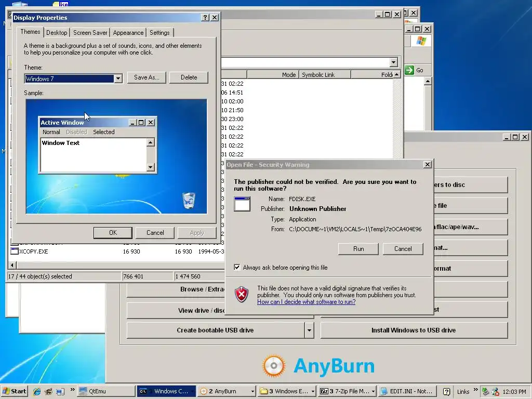Click the 12:03 PM clock in the tray
This screenshot has height=399, width=532.
pyautogui.click(x=514, y=392)
